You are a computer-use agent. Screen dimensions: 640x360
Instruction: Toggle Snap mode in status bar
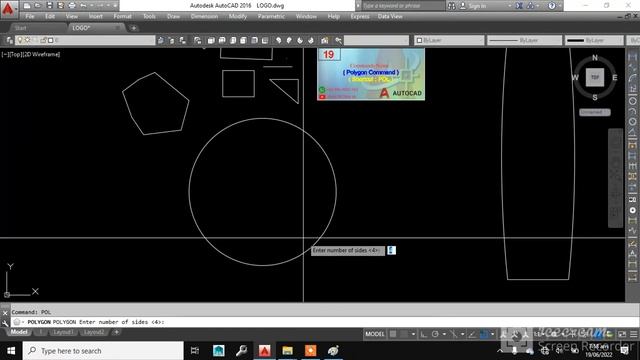tap(404, 334)
